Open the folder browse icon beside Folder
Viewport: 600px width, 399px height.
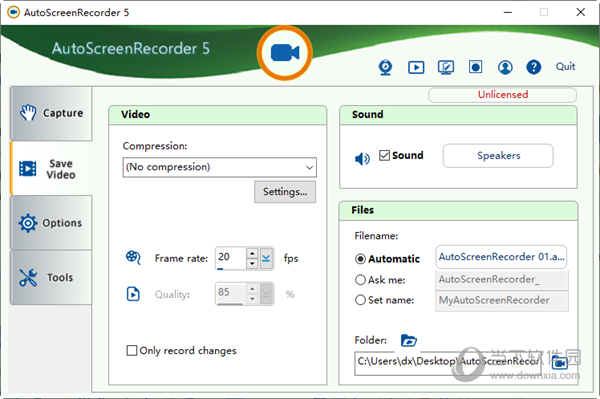pyautogui.click(x=409, y=340)
